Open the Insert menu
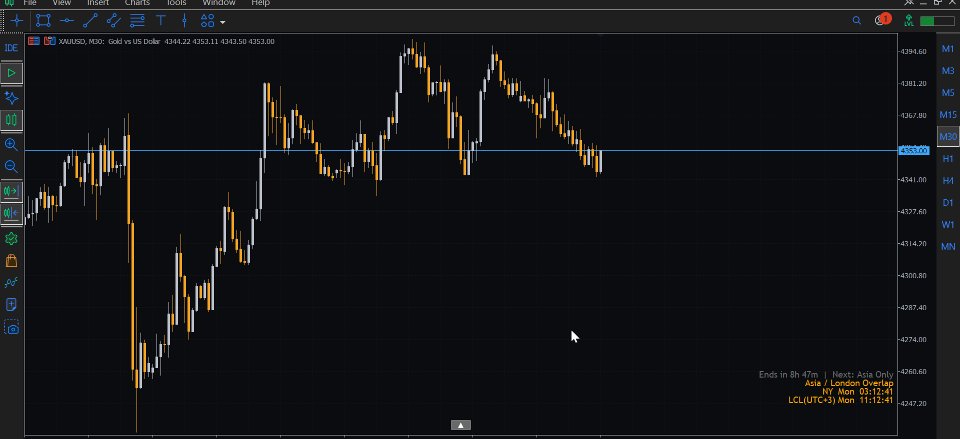The width and height of the screenshot is (960, 439). point(98,3)
